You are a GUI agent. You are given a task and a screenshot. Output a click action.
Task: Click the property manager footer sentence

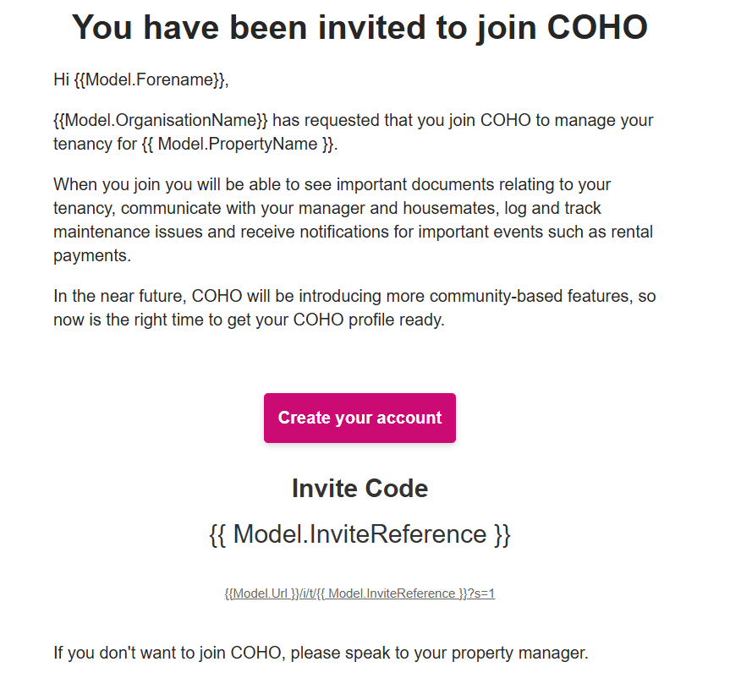(321, 653)
